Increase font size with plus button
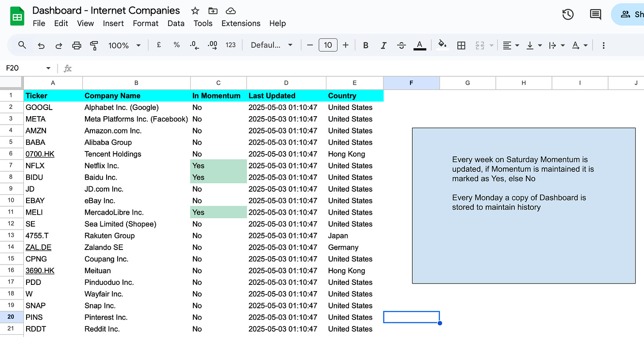The image size is (644, 337). 346,45
